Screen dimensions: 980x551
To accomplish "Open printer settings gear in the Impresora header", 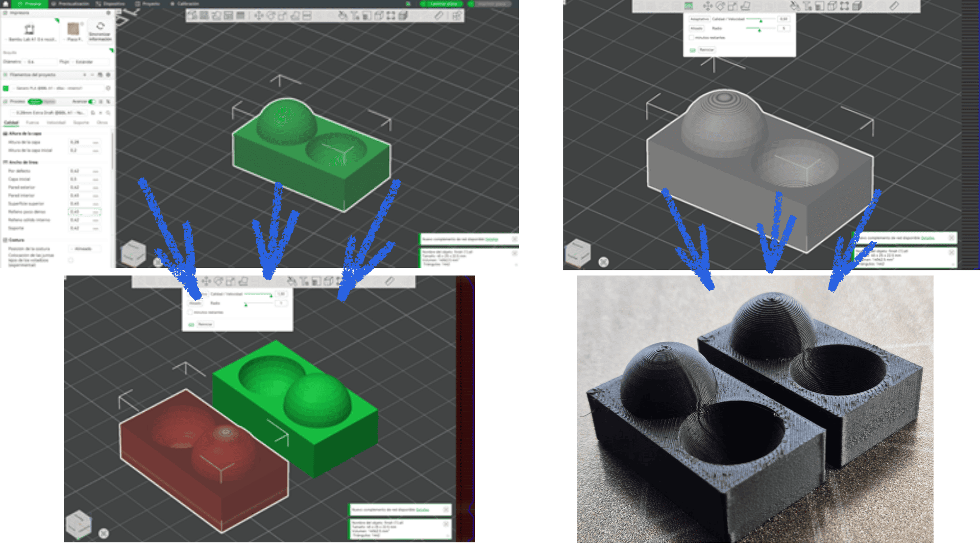I will [x=108, y=13].
